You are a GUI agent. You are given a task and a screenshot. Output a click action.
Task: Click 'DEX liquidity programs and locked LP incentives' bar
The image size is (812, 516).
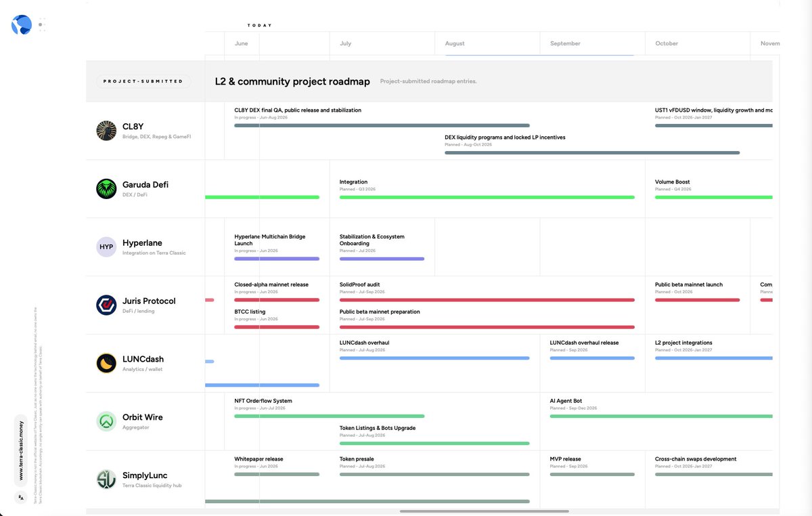[592, 152]
